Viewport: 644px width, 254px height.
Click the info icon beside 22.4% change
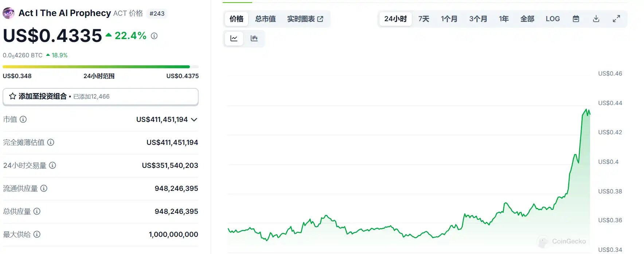point(154,36)
